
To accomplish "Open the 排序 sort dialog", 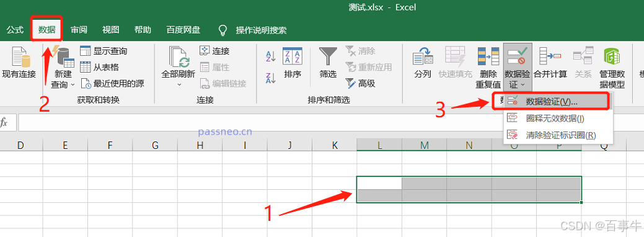I will coord(293,63).
